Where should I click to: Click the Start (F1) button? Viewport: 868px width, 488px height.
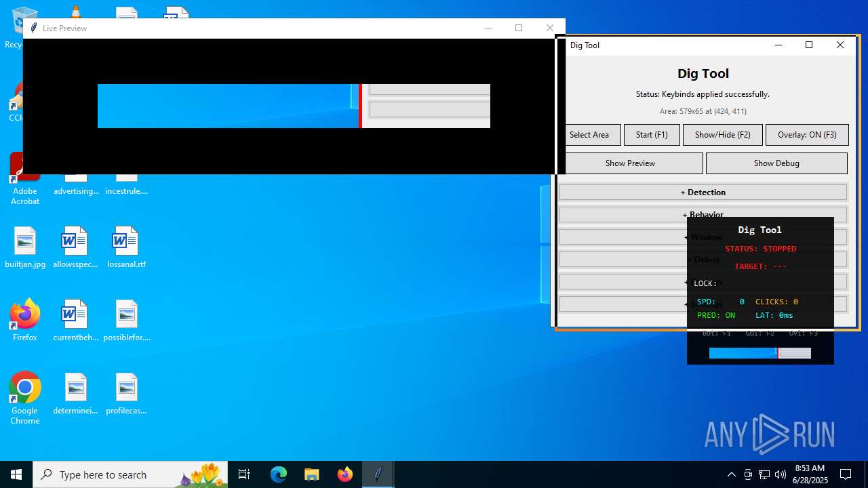coord(652,135)
